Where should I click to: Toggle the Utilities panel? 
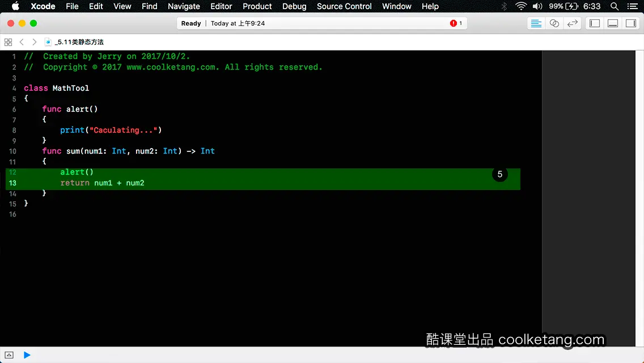[x=630, y=23]
